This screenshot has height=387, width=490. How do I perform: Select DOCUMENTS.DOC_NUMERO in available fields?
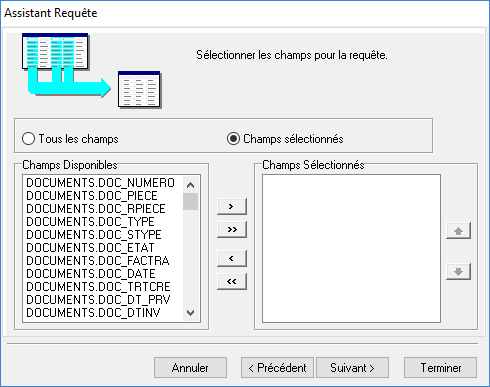point(100,183)
